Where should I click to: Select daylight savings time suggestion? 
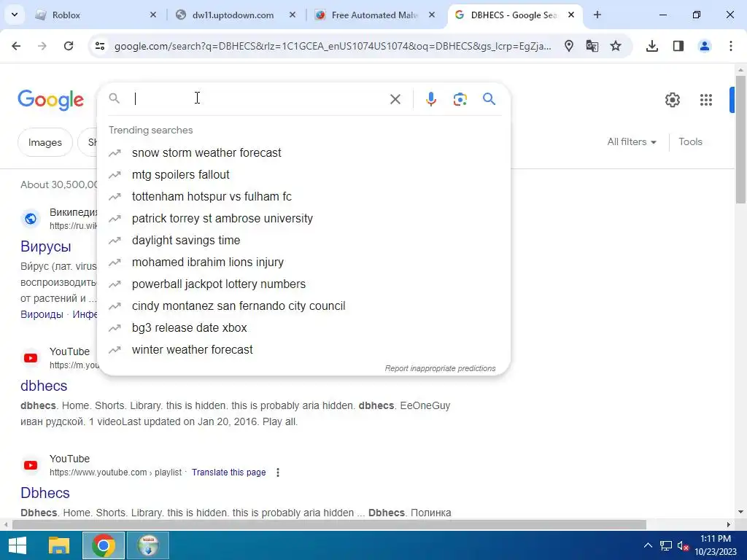point(304,241)
